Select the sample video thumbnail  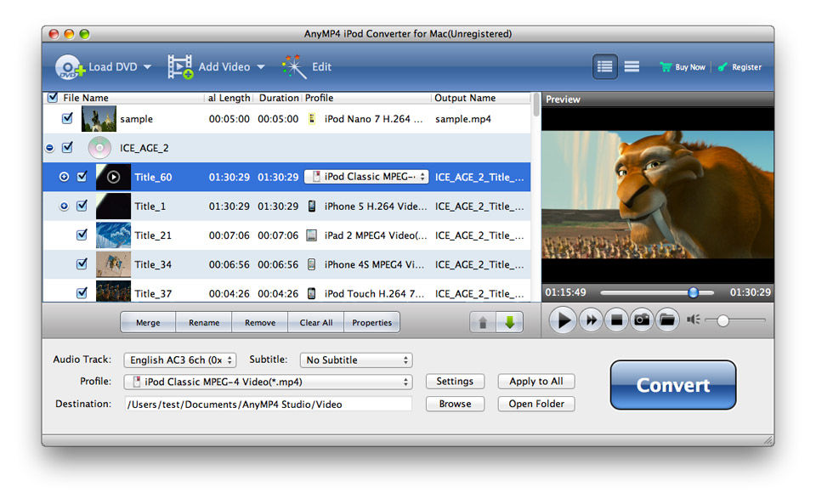tap(99, 119)
